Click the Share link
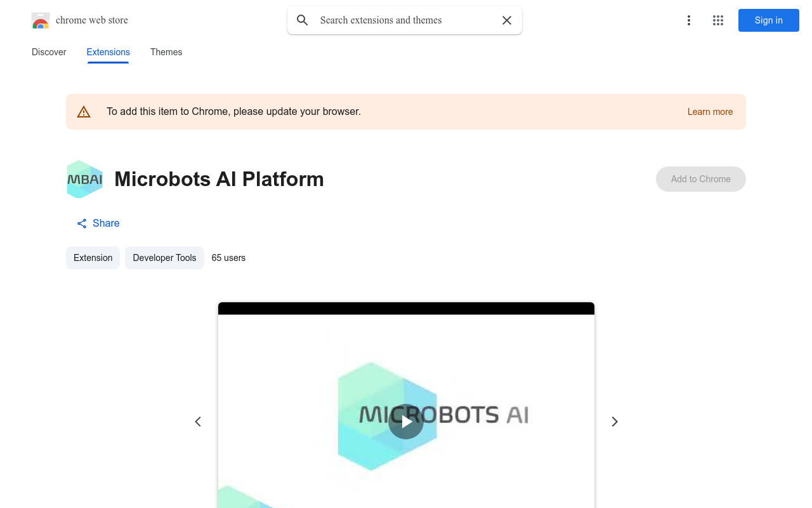This screenshot has width=812, height=508. [98, 223]
